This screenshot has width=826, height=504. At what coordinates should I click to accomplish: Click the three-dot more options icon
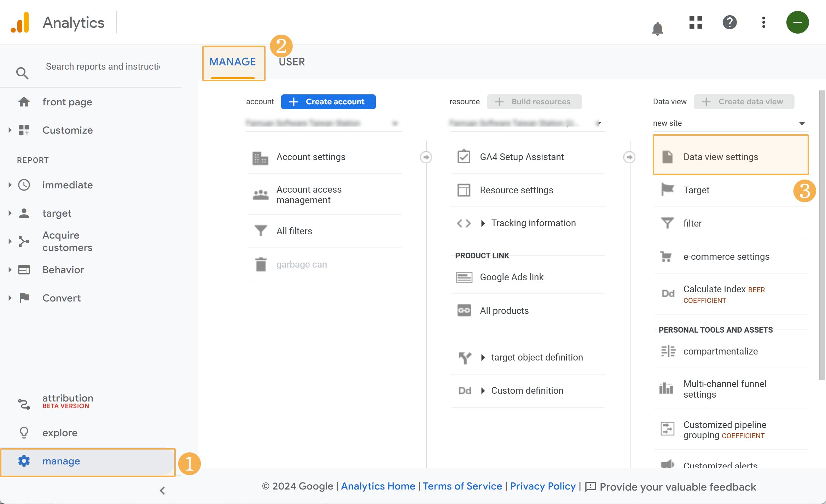point(764,22)
